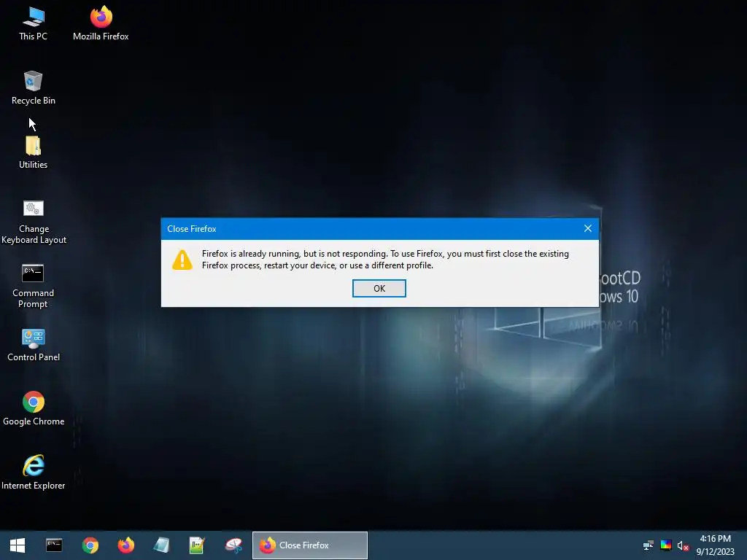
Task: Launch Firefox from the taskbar pinned icon
Action: (126, 545)
